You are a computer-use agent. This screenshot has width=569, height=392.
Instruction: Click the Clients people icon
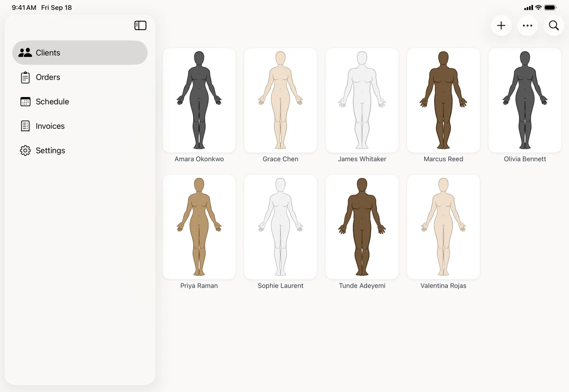pyautogui.click(x=25, y=53)
